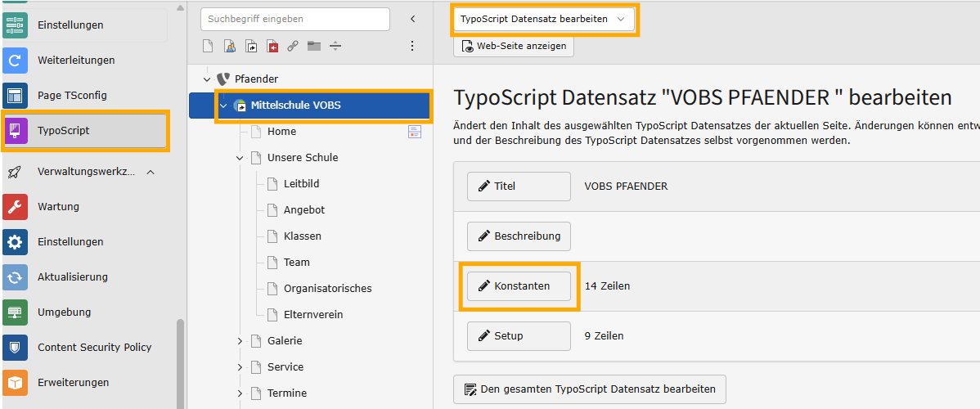Screen dimensions: 980x409
Task: Select the Wartung wrench icon
Action: click(x=16, y=207)
